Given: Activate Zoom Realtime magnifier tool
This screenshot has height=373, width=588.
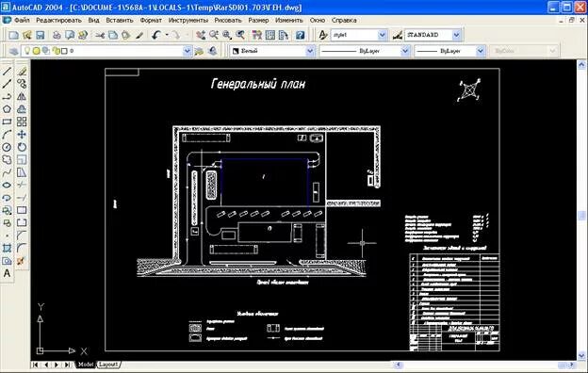Looking at the screenshot, I should click(x=214, y=35).
